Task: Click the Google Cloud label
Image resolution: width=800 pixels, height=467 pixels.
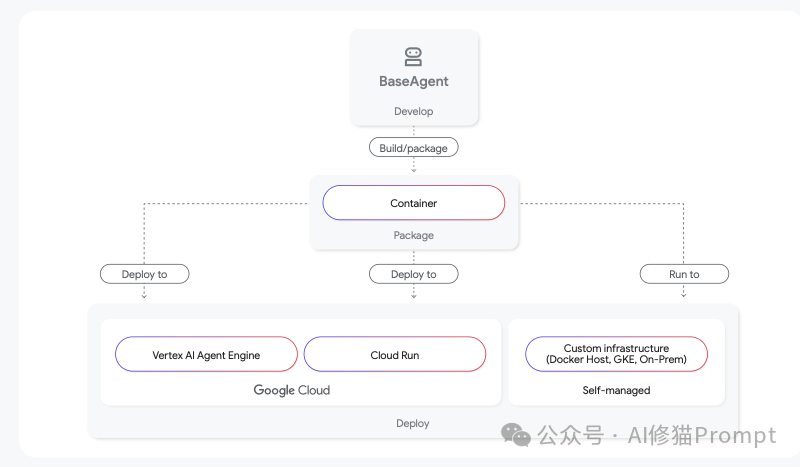Action: [292, 390]
